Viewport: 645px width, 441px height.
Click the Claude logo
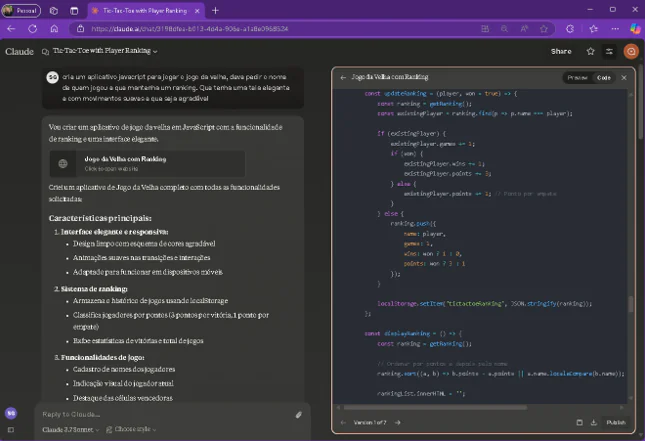(x=19, y=51)
